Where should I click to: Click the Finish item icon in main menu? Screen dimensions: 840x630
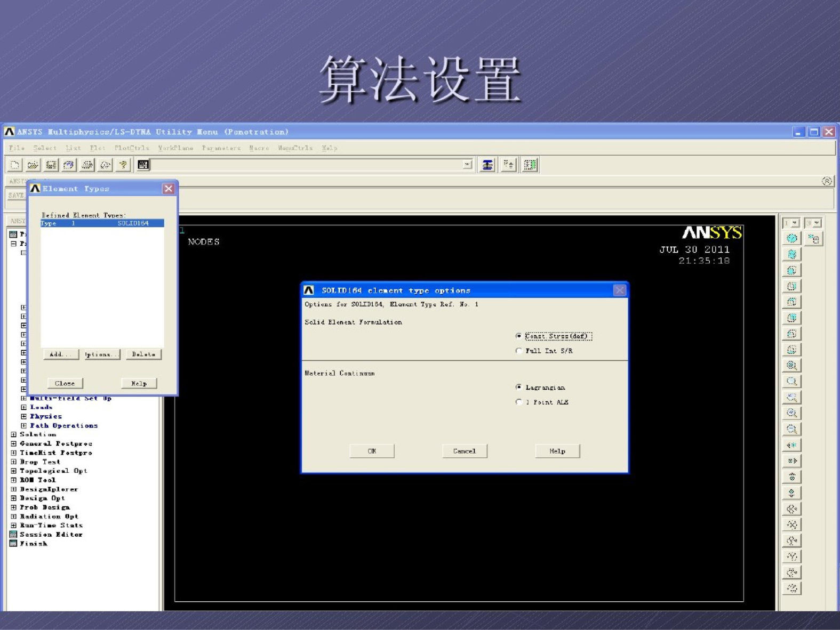(x=13, y=544)
